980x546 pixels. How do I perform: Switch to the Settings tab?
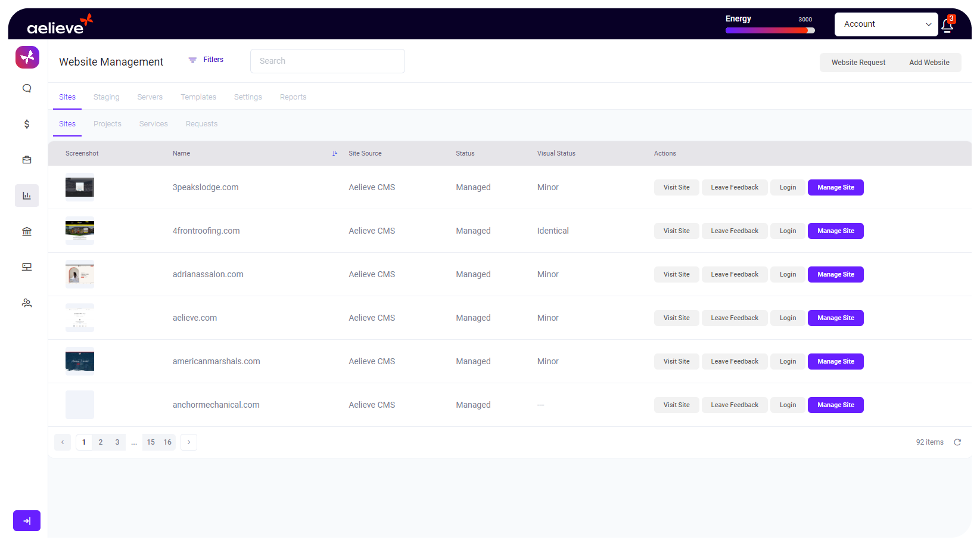click(x=248, y=97)
